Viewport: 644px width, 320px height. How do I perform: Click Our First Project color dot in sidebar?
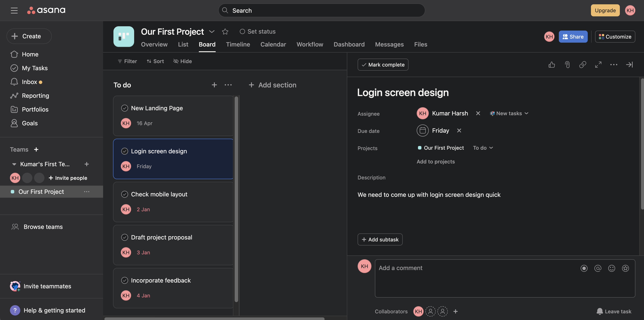[13, 192]
